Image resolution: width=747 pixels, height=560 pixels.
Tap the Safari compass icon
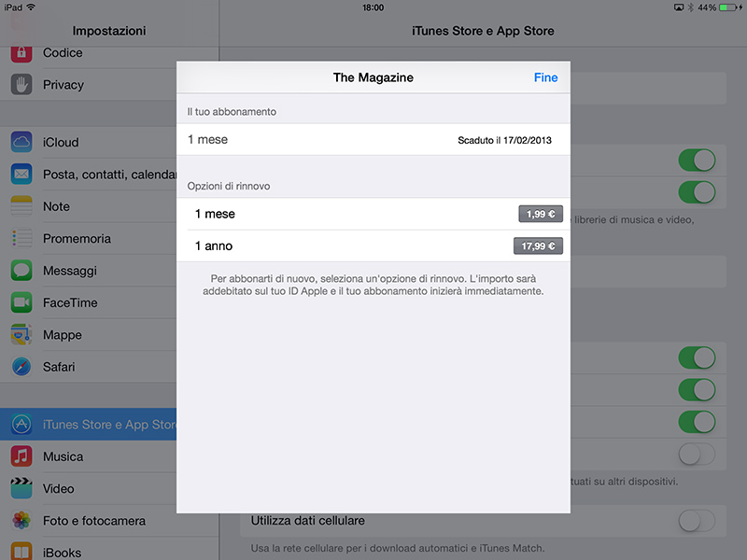click(21, 367)
